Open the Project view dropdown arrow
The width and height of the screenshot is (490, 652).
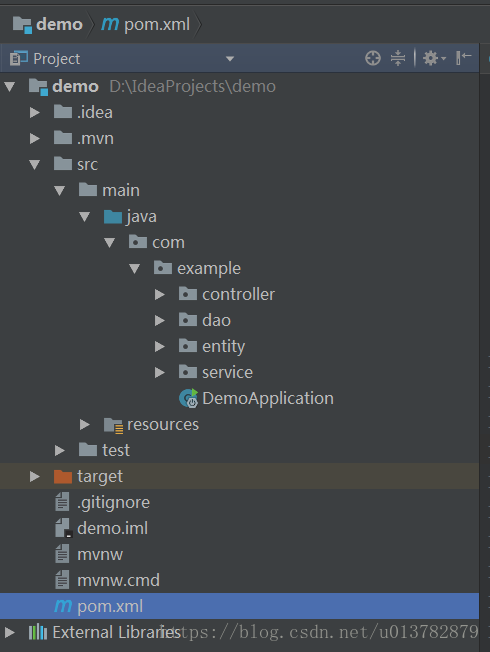pos(230,59)
